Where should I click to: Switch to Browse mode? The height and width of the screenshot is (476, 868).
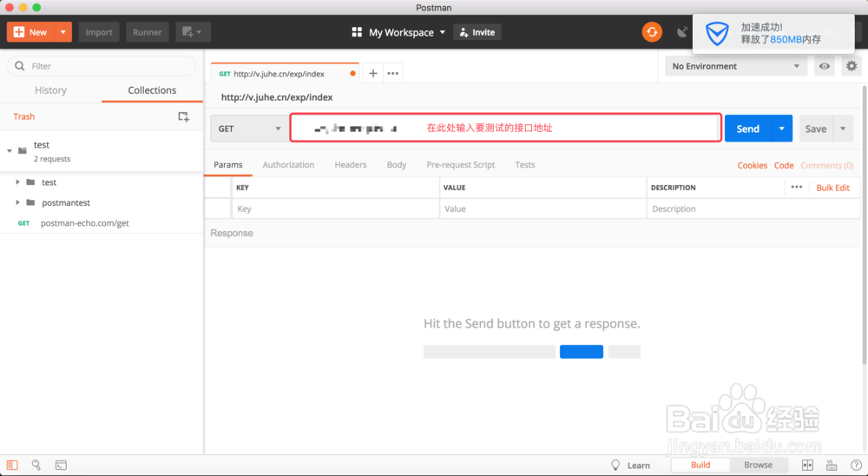click(758, 465)
